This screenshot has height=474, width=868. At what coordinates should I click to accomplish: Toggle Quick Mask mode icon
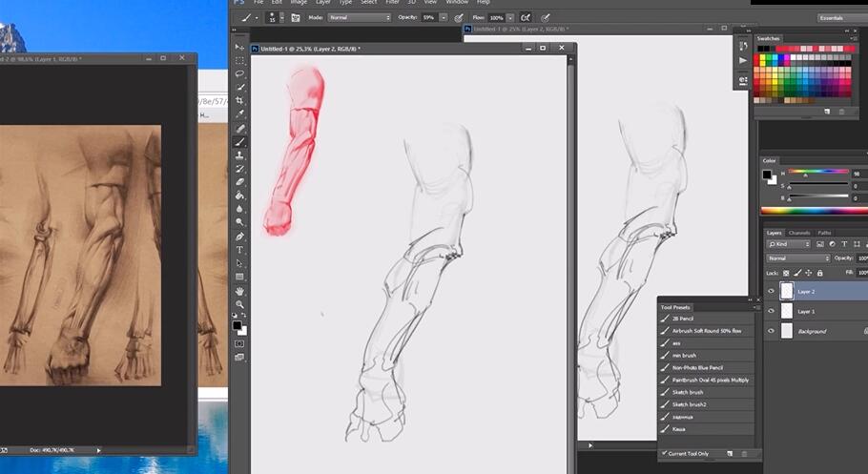point(239,344)
